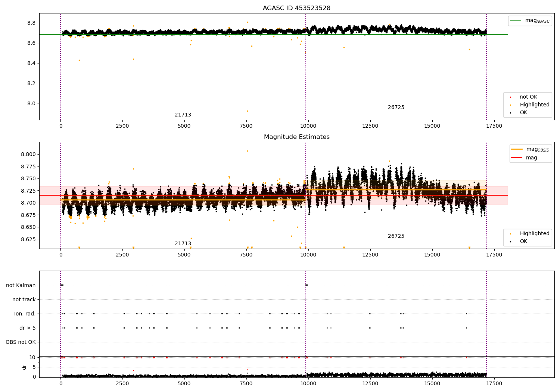The image size is (560, 392).
Task: Click the '26725' annotation in the Magnitude Estimates plot
Action: (396, 236)
